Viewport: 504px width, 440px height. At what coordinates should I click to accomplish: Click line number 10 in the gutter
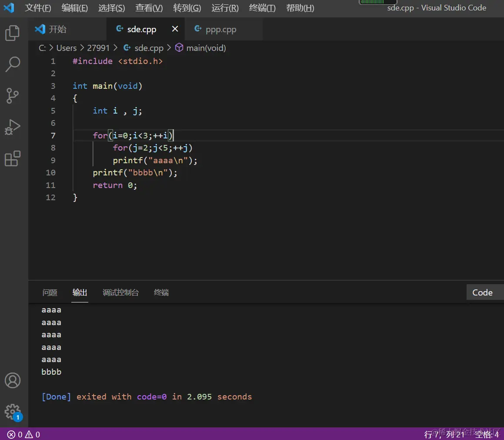(x=51, y=173)
